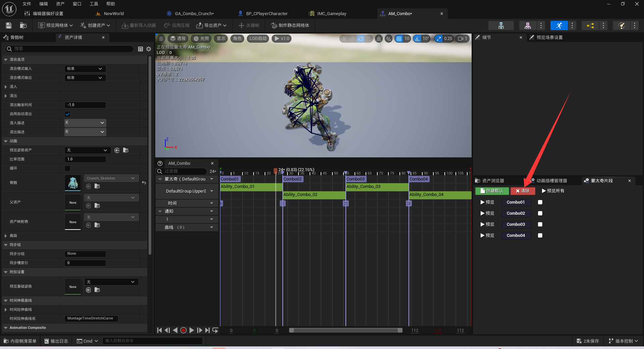Open the skeleton editor mode
The height and width of the screenshot is (349, 644).
(x=501, y=25)
